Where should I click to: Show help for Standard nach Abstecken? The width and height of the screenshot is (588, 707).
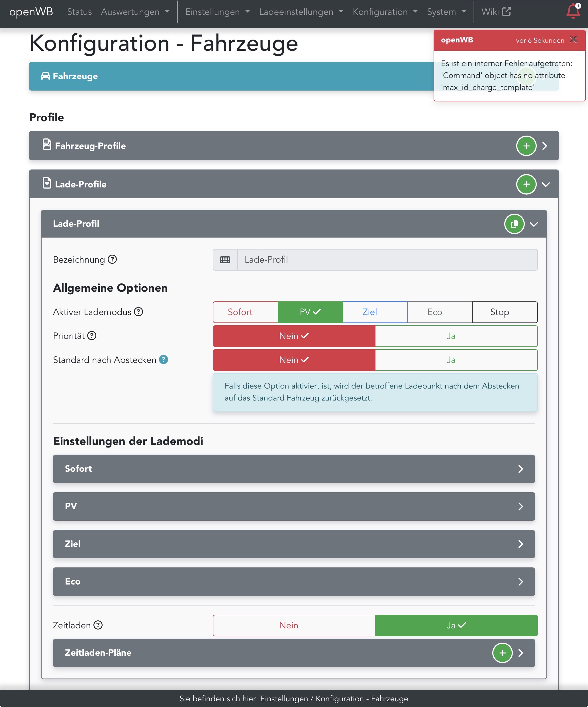(x=163, y=359)
